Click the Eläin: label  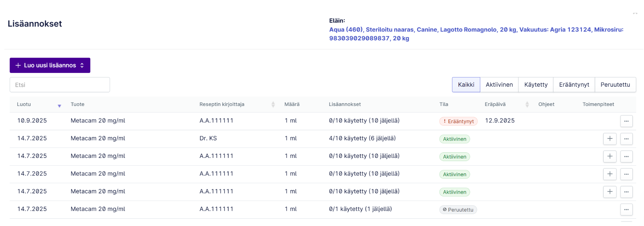pos(337,21)
